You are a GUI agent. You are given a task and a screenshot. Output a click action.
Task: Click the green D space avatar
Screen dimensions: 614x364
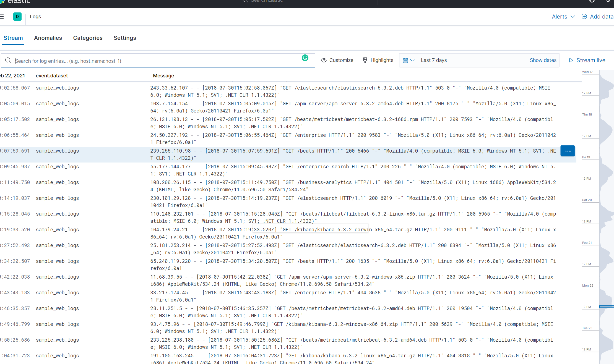click(17, 17)
